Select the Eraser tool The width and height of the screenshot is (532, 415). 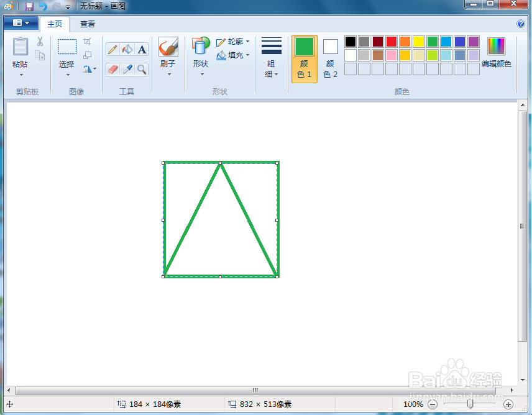point(112,70)
